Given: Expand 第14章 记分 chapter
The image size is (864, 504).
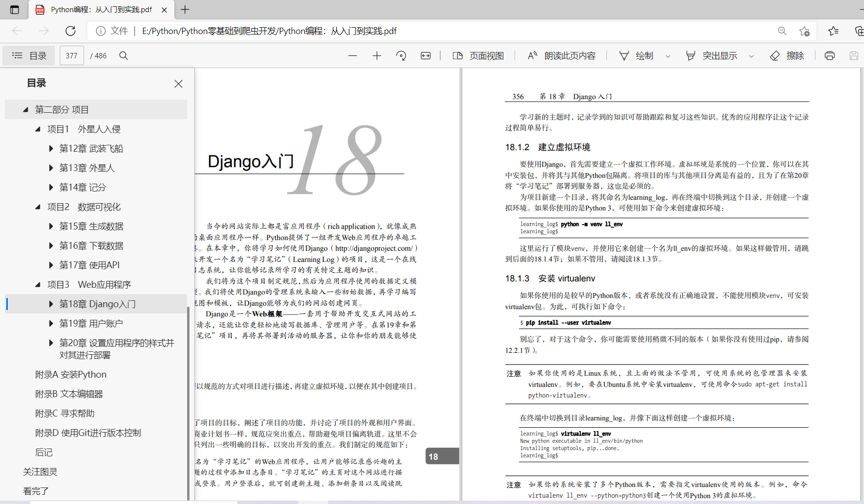Looking at the screenshot, I should 51,188.
